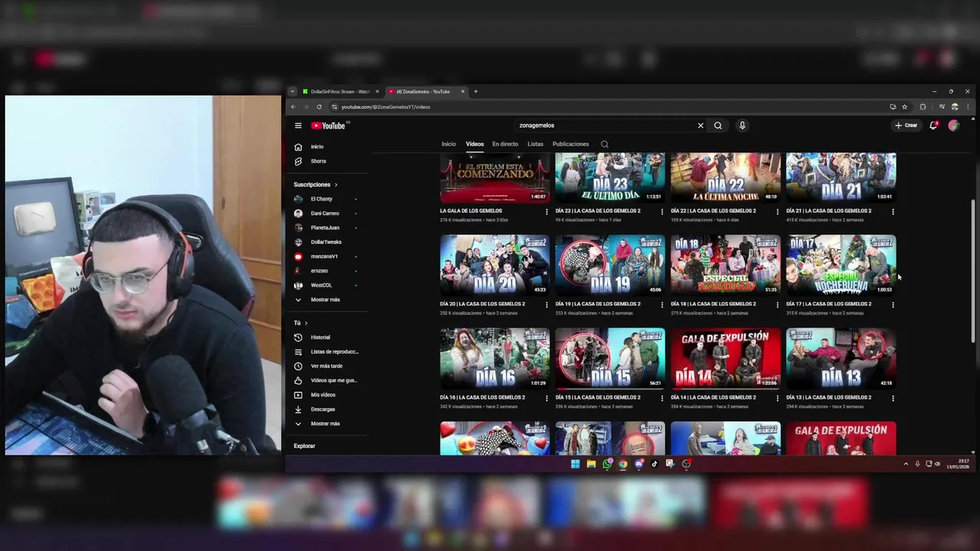Open TikTok from the taskbar
Image resolution: width=980 pixels, height=551 pixels.
655,464
